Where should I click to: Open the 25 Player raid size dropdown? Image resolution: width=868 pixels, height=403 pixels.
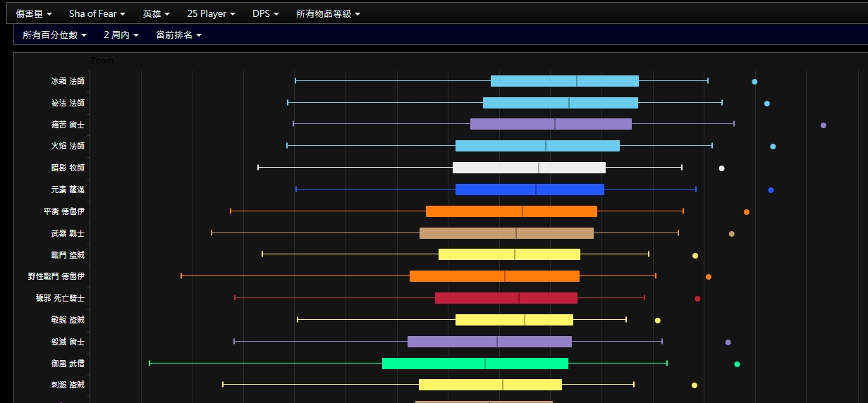coord(211,14)
